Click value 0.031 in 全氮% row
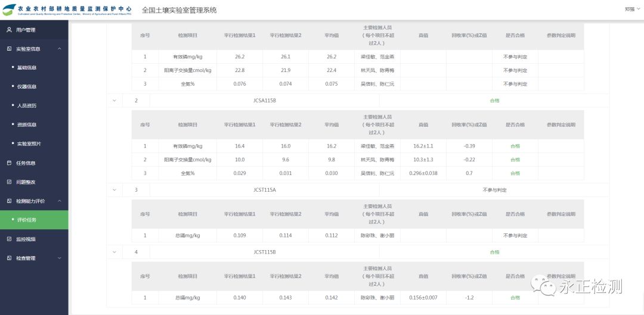 coord(286,173)
